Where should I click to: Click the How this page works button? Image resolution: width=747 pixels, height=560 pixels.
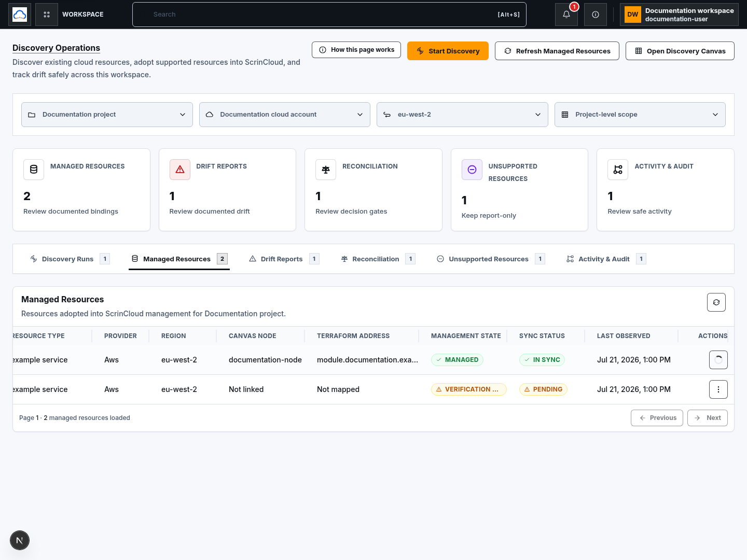356,50
